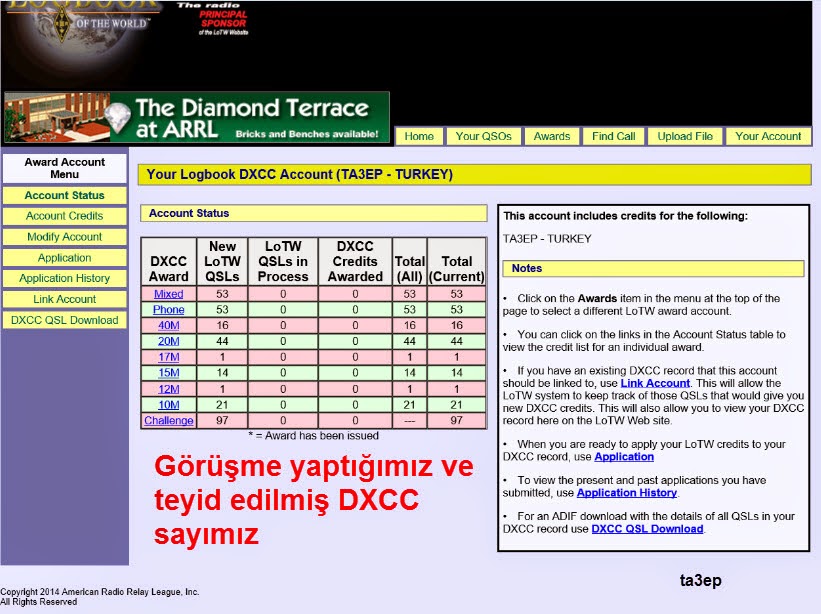Open the Mixed award link
The image size is (821, 614).
click(x=169, y=294)
